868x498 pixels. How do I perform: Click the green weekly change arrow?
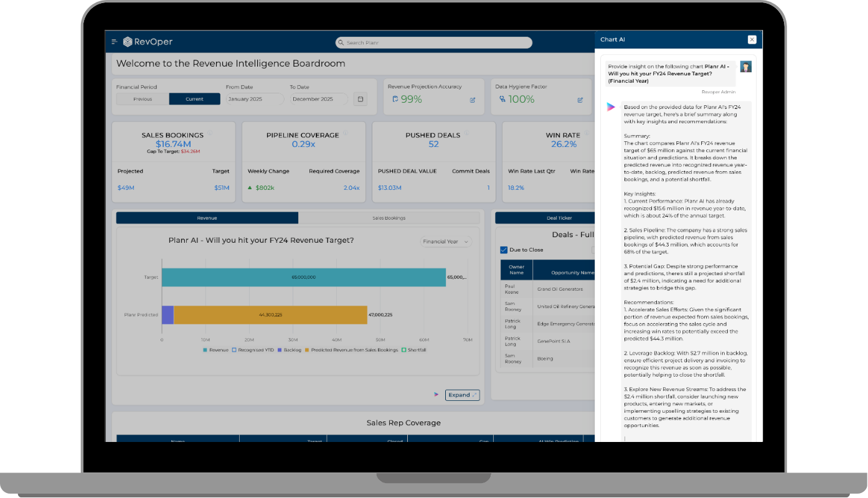[x=250, y=187]
